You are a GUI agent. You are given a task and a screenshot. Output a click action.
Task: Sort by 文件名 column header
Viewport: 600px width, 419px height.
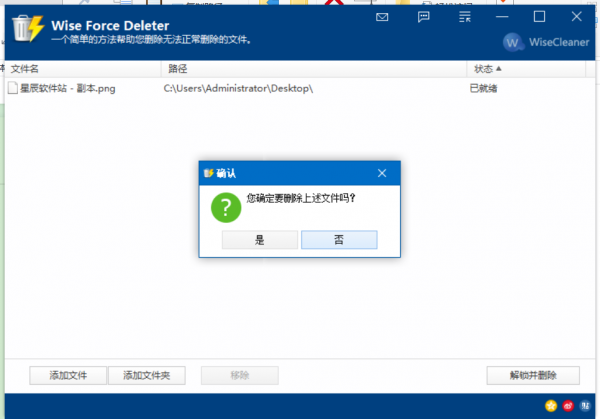pyautogui.click(x=83, y=69)
